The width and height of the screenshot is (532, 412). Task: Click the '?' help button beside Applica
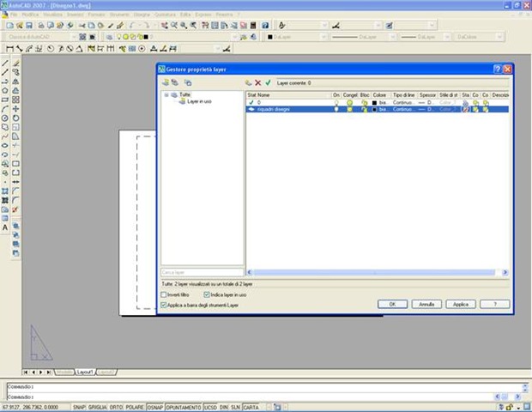click(495, 304)
